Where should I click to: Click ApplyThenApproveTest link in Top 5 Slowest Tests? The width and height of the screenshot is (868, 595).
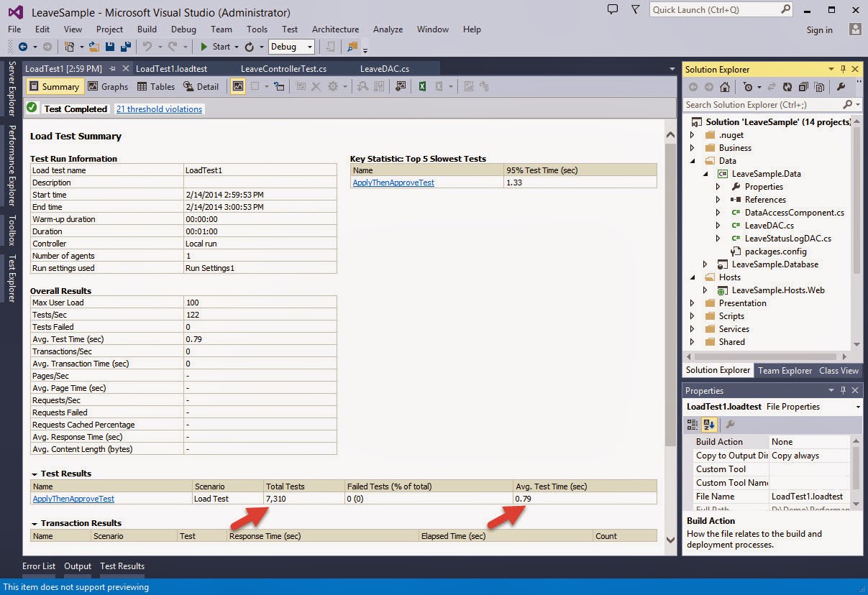point(393,183)
